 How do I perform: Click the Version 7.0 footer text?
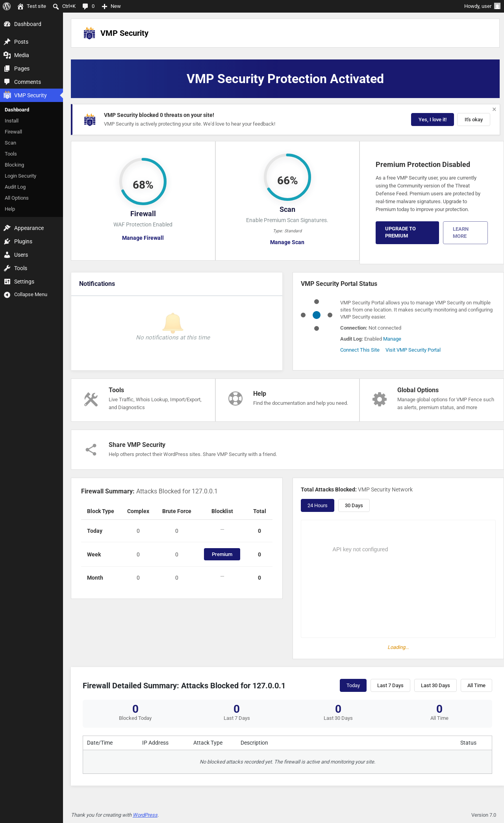[484, 815]
